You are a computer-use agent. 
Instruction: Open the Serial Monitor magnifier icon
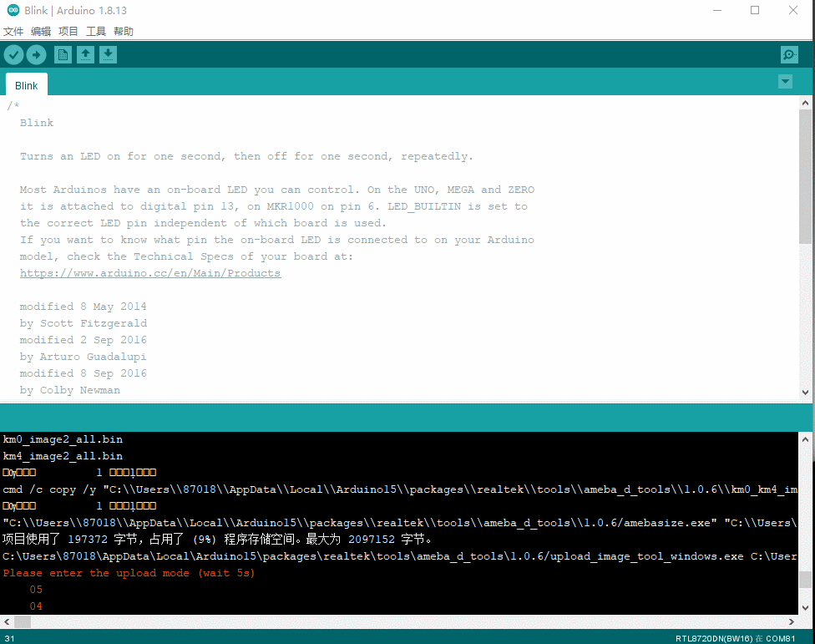click(789, 54)
